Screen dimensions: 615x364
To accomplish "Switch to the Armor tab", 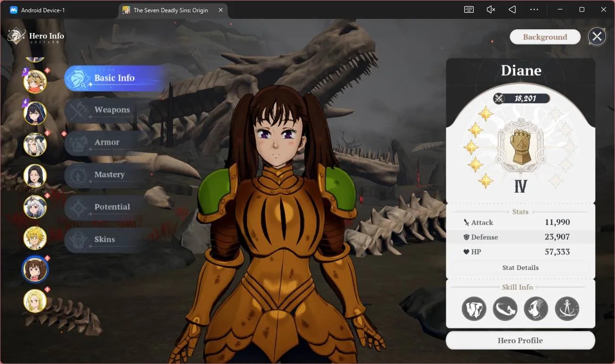I will pos(107,142).
